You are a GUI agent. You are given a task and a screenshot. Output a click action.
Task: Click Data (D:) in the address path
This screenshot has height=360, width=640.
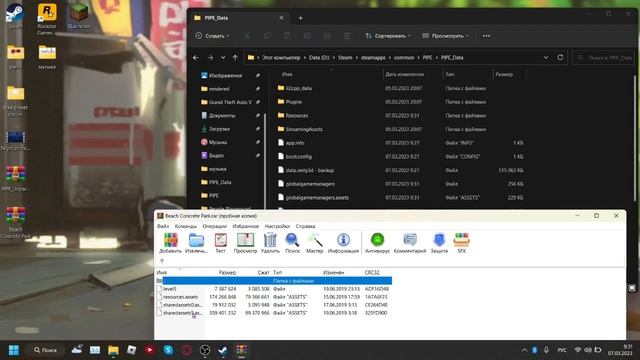pos(319,58)
